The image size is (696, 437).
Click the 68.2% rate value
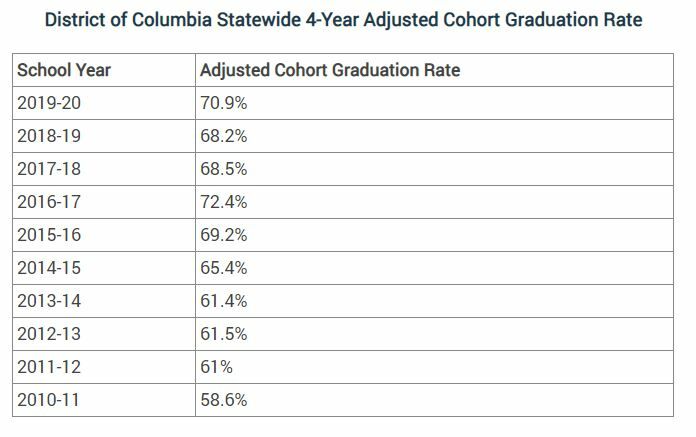[224, 137]
